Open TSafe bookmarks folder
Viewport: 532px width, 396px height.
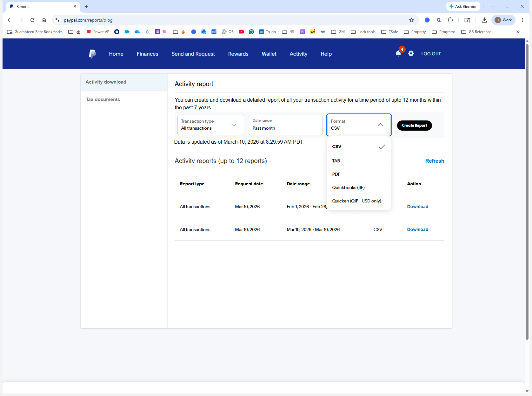coord(390,32)
